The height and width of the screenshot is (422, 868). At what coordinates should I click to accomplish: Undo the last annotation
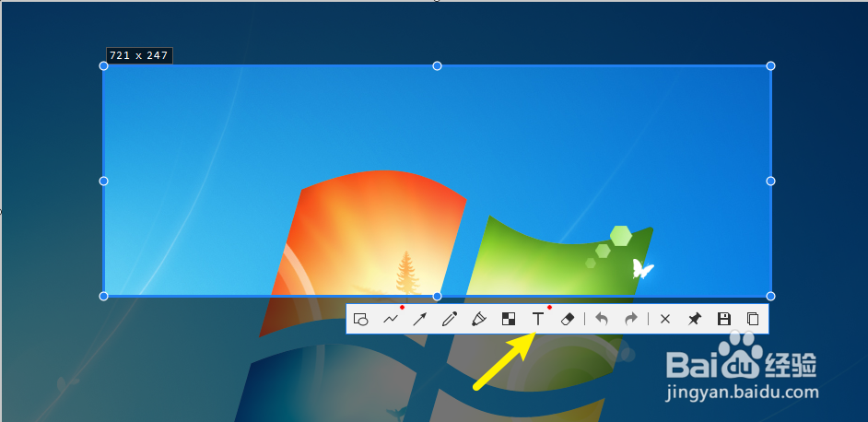pyautogui.click(x=602, y=319)
